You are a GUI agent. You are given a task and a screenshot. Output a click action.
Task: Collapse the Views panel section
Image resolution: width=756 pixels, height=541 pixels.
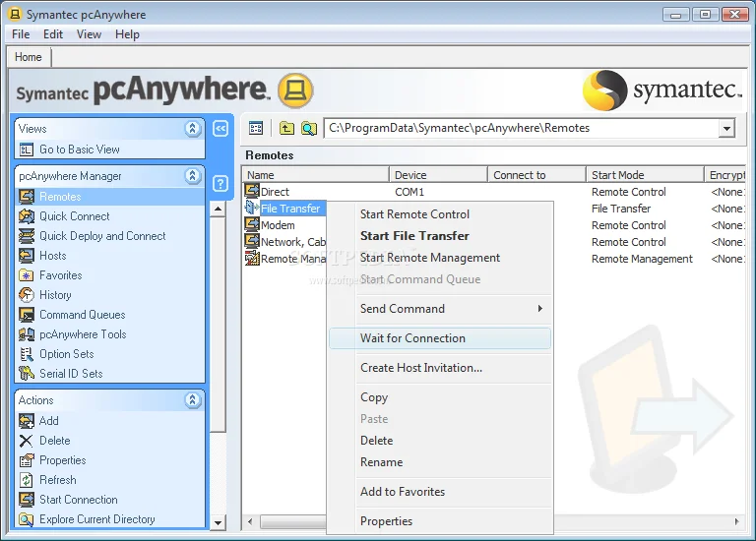[193, 129]
